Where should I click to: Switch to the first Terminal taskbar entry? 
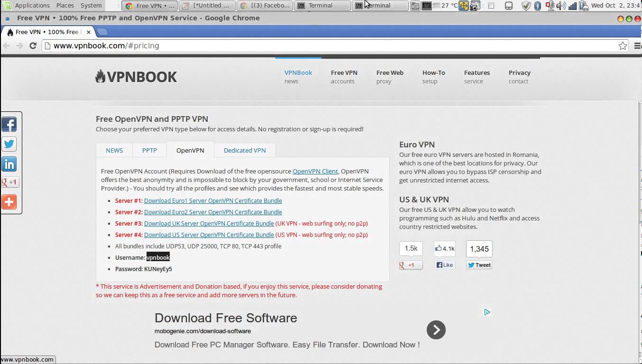[322, 6]
